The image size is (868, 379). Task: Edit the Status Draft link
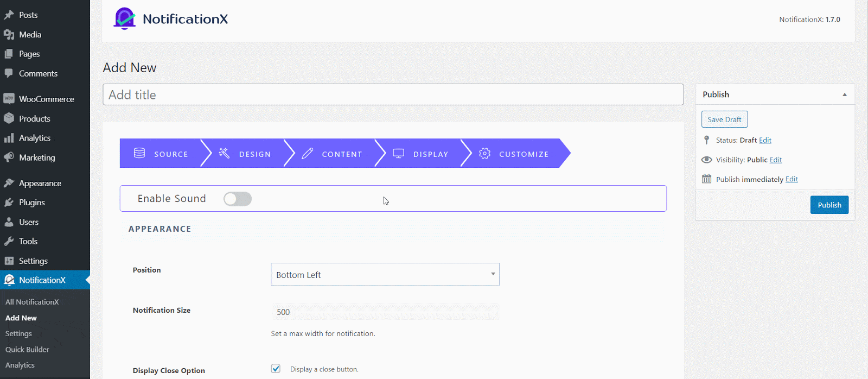[x=765, y=140]
